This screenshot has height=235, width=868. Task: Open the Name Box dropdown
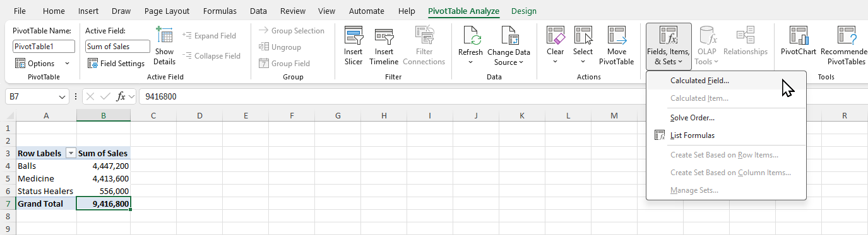point(62,97)
